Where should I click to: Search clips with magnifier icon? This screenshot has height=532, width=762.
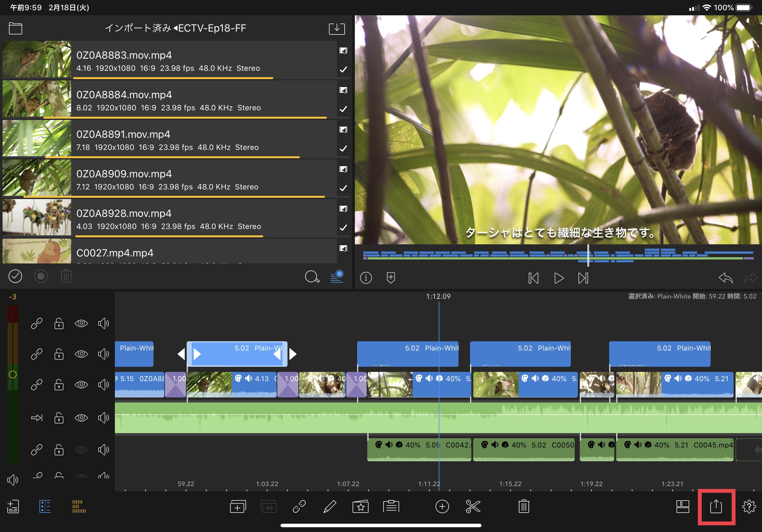[312, 277]
